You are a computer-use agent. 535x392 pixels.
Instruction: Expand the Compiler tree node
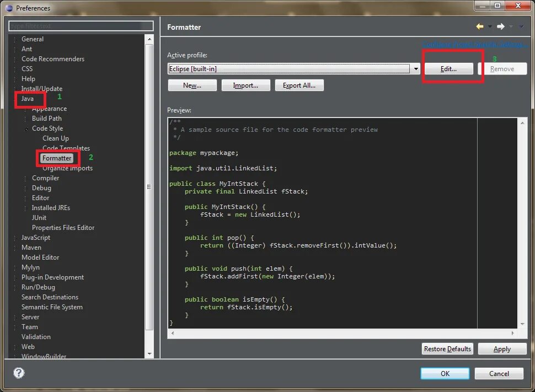click(25, 178)
